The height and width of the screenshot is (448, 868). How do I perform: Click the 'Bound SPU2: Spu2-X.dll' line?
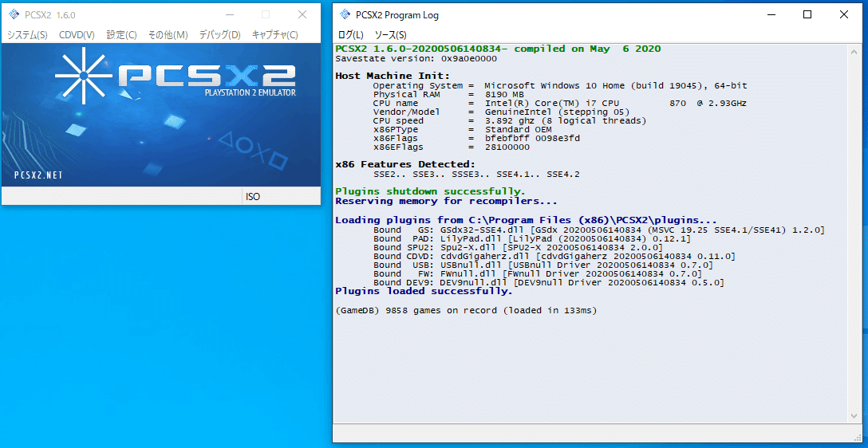(x=518, y=247)
